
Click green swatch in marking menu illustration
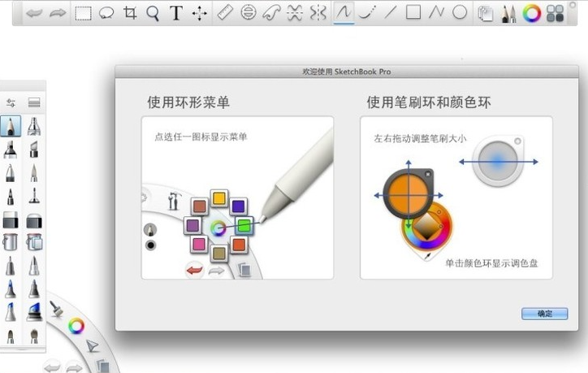244,225
